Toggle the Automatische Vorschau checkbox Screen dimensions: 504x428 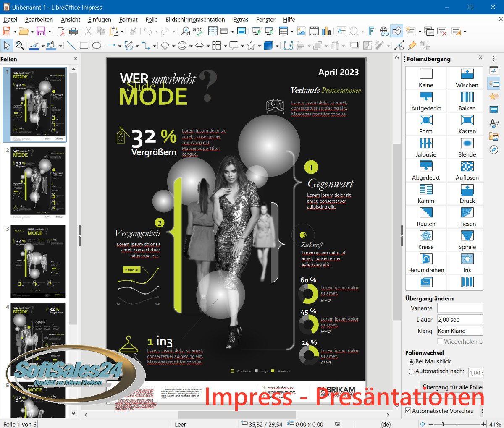pos(408,411)
